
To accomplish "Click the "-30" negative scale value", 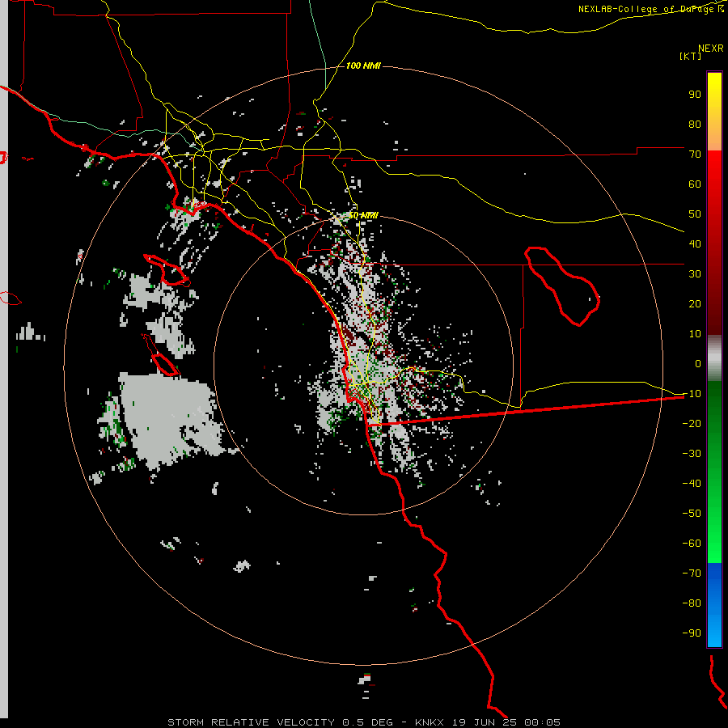I will [x=692, y=454].
